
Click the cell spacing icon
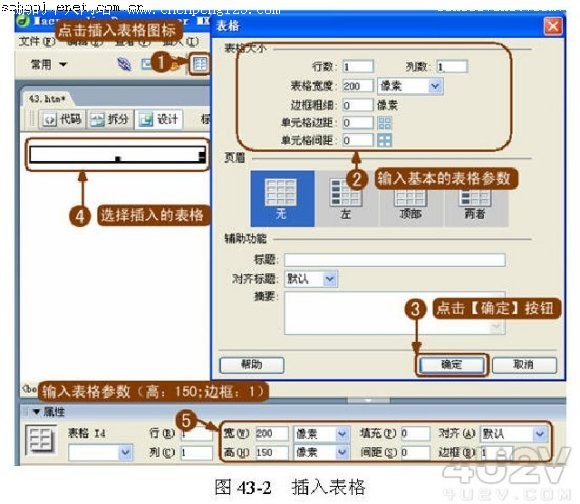(x=384, y=140)
